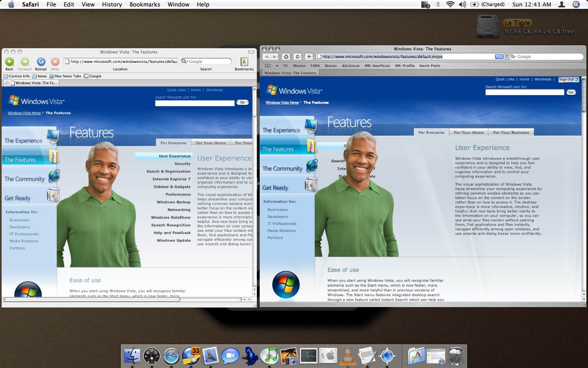Viewport: 588px width, 368px height.
Task: Add bookmark with Safari's plus button
Action: tap(309, 56)
